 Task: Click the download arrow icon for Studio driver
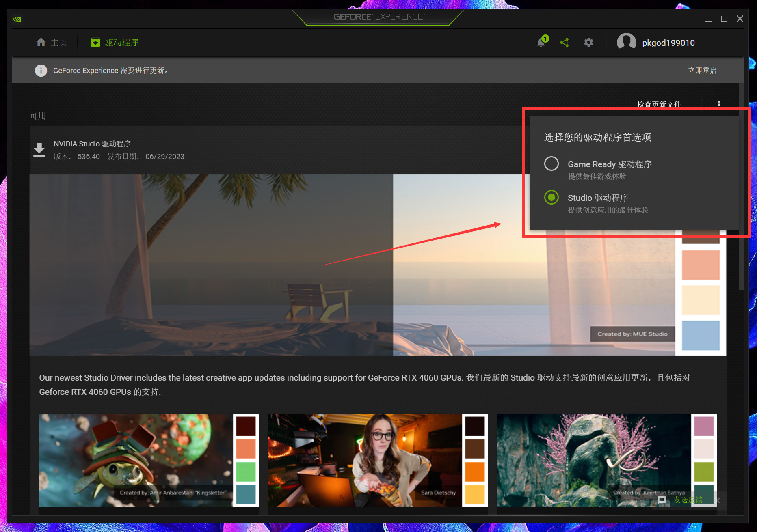(x=39, y=150)
